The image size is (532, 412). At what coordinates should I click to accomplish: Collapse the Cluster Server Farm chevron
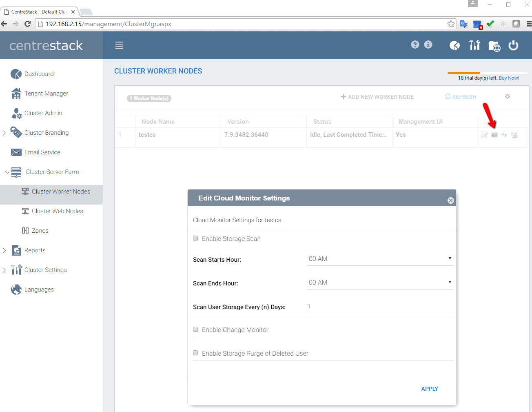(x=7, y=172)
